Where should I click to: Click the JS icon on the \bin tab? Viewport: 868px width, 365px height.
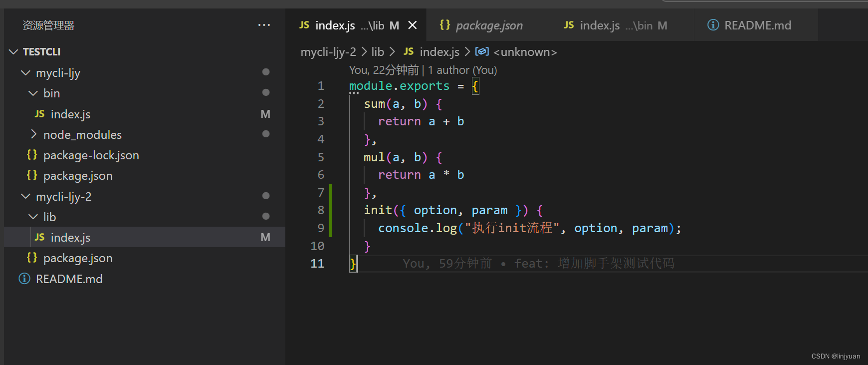tap(569, 25)
